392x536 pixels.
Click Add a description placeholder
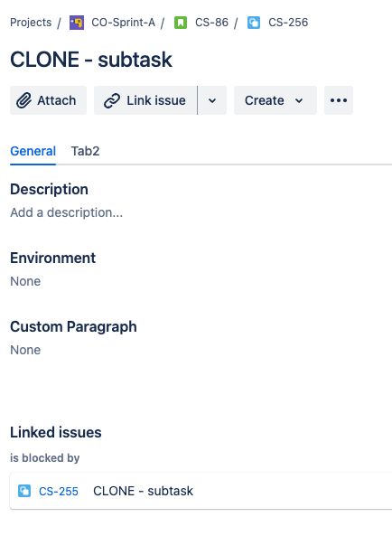[67, 212]
